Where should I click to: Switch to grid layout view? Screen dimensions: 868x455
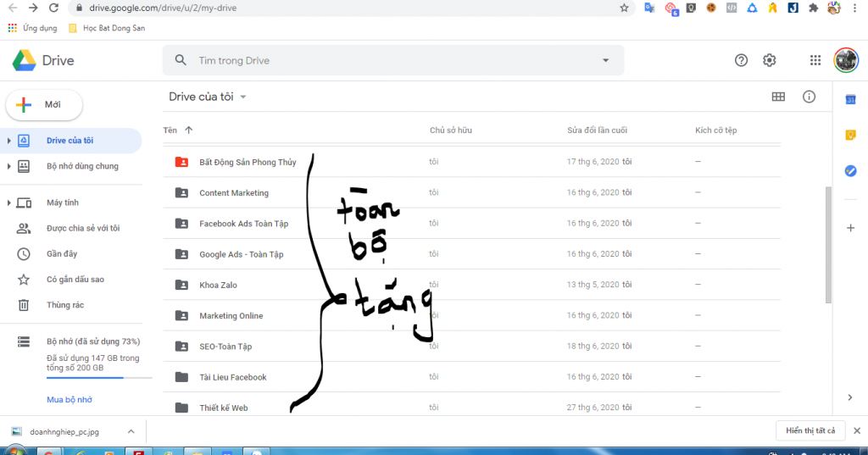click(778, 97)
